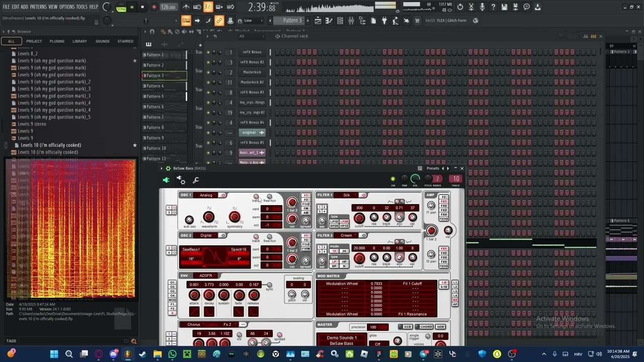Open the Mixer view icon
This screenshot has height=362, width=644.
pos(351,21)
